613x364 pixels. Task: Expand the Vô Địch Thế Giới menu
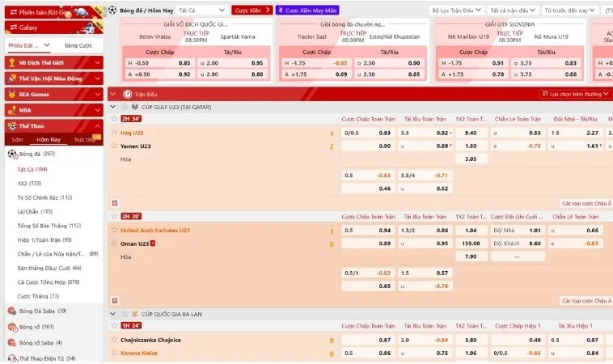(x=54, y=62)
